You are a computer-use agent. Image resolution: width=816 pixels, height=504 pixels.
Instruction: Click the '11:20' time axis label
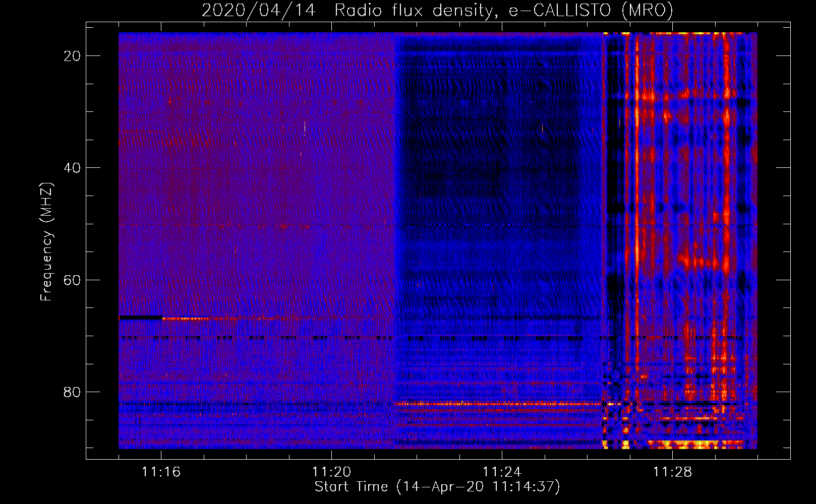click(x=331, y=472)
